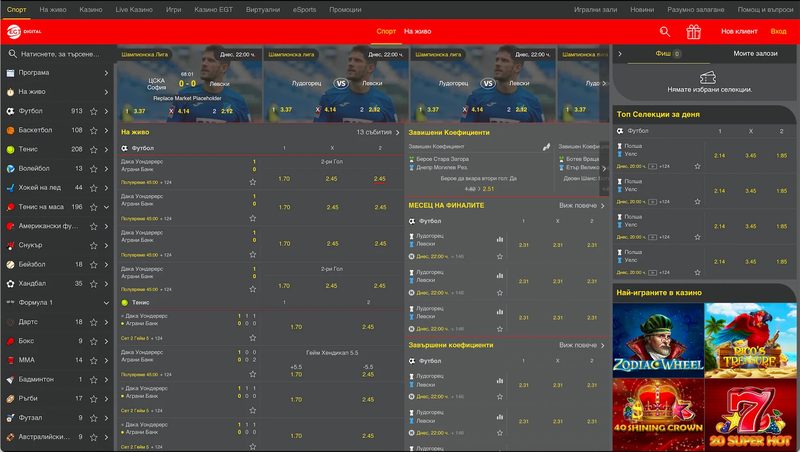Advance Завишени Коефициенти carousel with right arrow
The width and height of the screenshot is (800, 452).
[x=604, y=168]
